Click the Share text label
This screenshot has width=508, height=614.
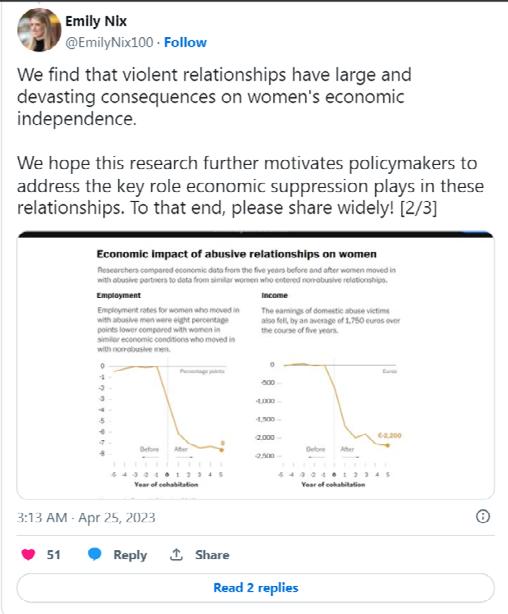[212, 555]
